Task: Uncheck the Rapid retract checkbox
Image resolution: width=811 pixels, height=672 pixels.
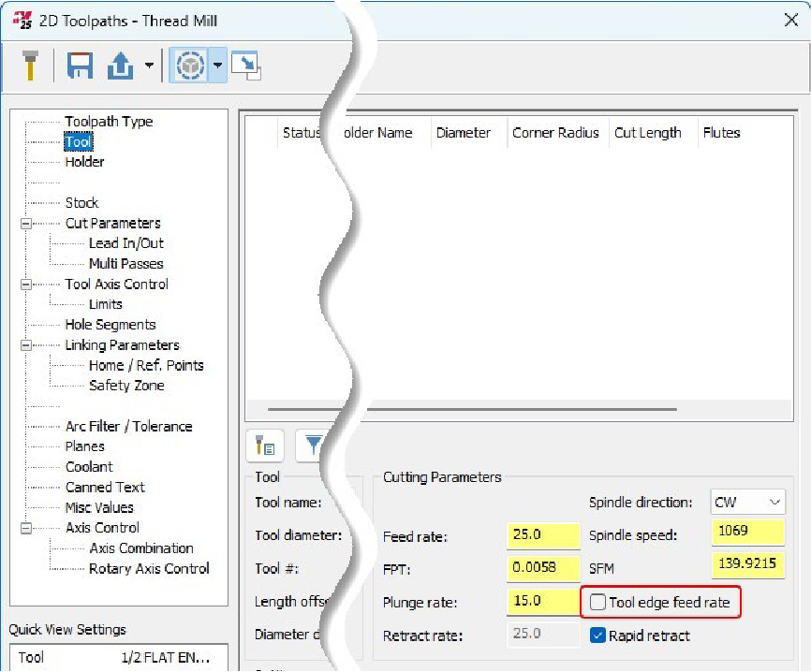Action: pos(597,635)
